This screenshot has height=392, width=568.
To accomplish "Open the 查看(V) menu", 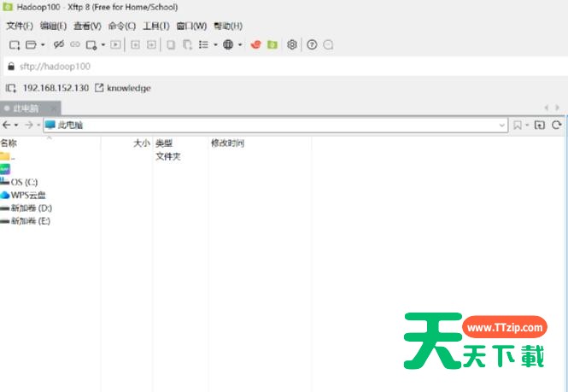I will point(87,26).
